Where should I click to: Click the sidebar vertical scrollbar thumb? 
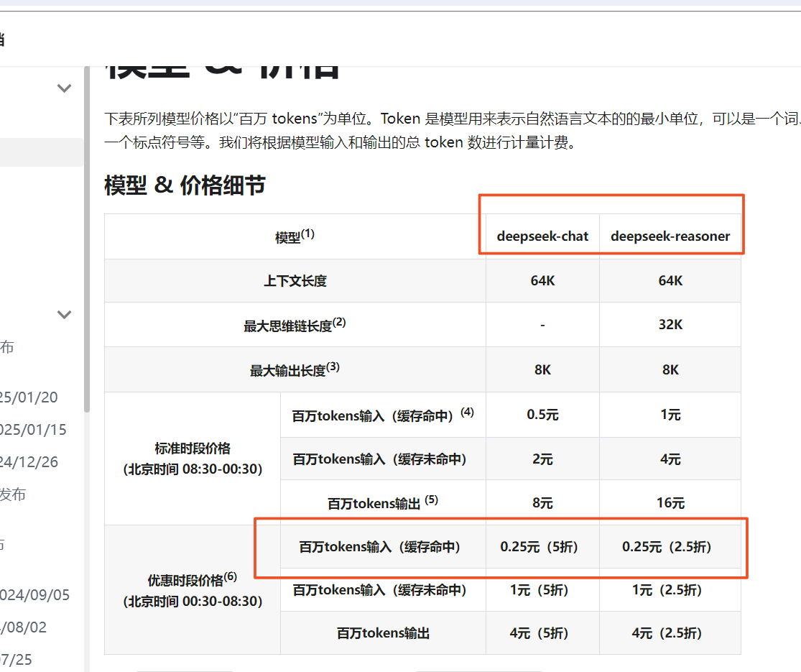point(87,239)
